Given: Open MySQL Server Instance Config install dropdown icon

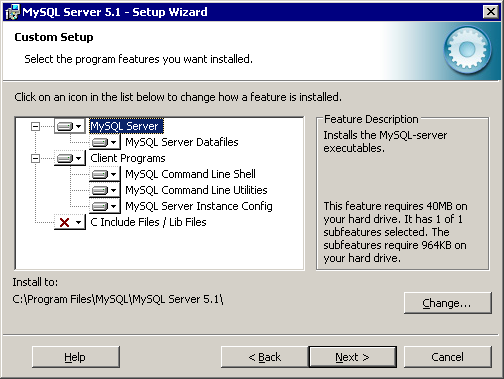Looking at the screenshot, I should point(105,206).
